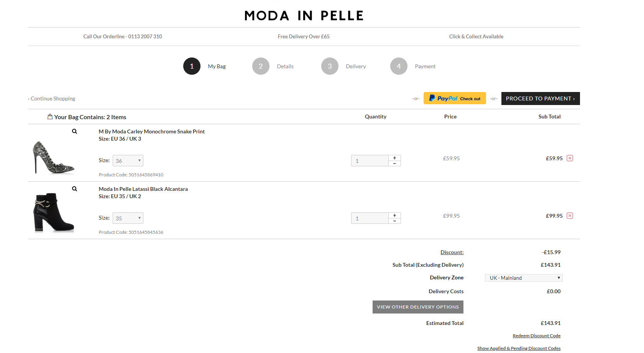Click the magnifier icon on Latassi boot
The height and width of the screenshot is (353, 644).
click(74, 189)
